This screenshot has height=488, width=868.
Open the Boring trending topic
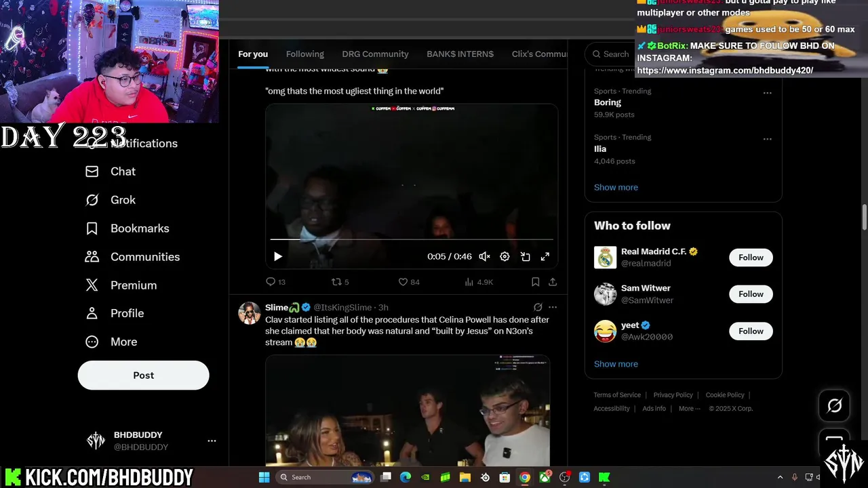pyautogui.click(x=608, y=102)
